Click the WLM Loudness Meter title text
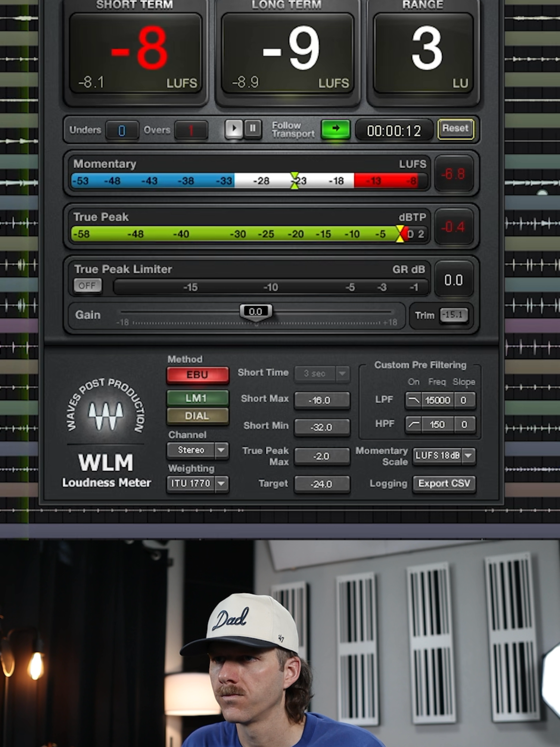 click(x=106, y=470)
